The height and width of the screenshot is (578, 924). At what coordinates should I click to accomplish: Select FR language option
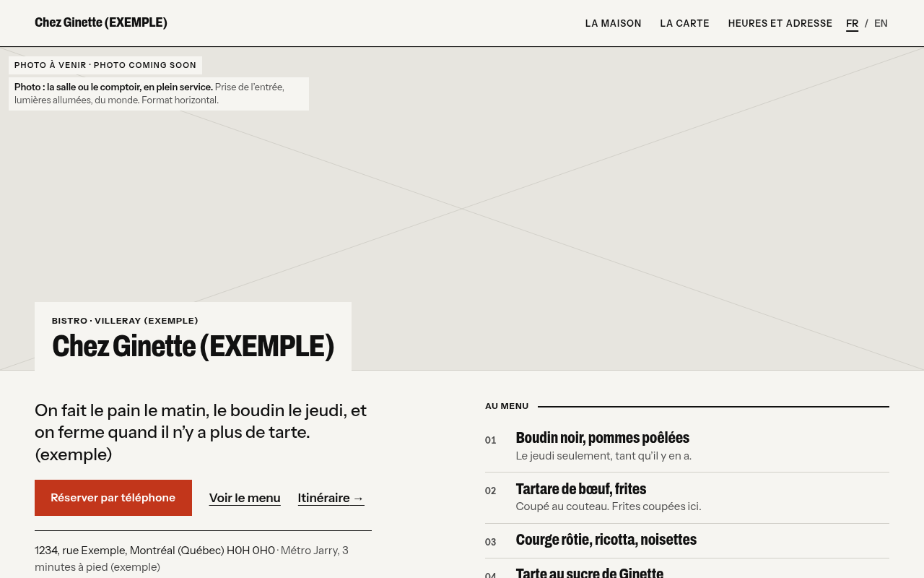(852, 23)
